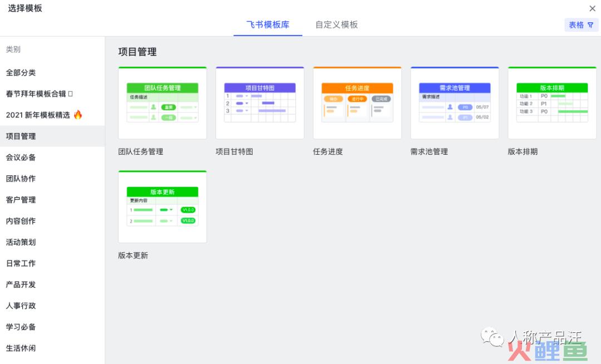Click the 项目管理 section heading
The width and height of the screenshot is (601, 364).
137,52
